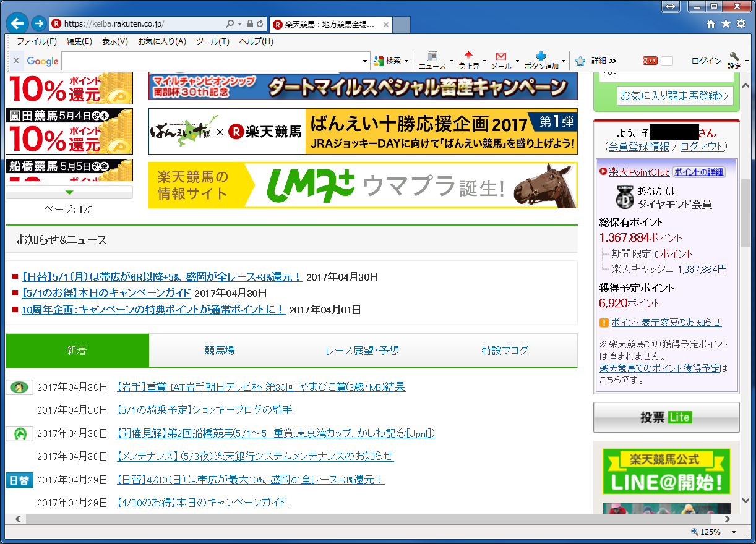Open the ダートマイルスペシャル畜産キャンペーン banner
Screen dimensions: 756x544
point(363,87)
